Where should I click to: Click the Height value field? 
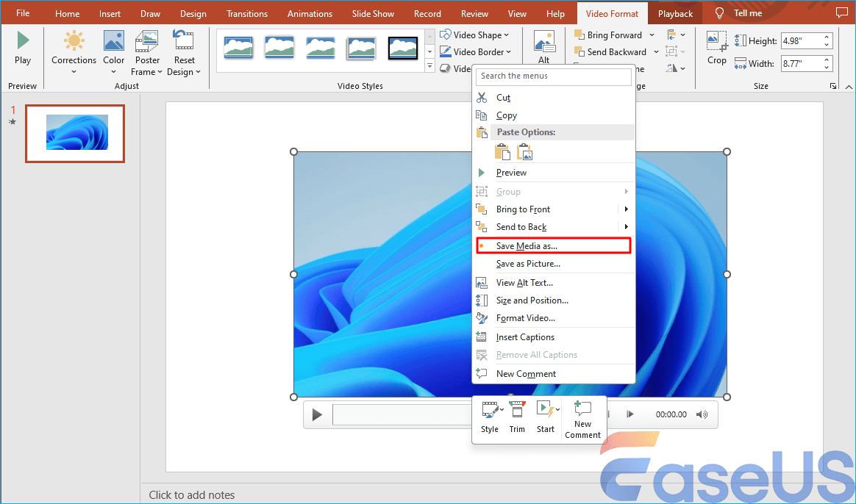click(x=802, y=41)
